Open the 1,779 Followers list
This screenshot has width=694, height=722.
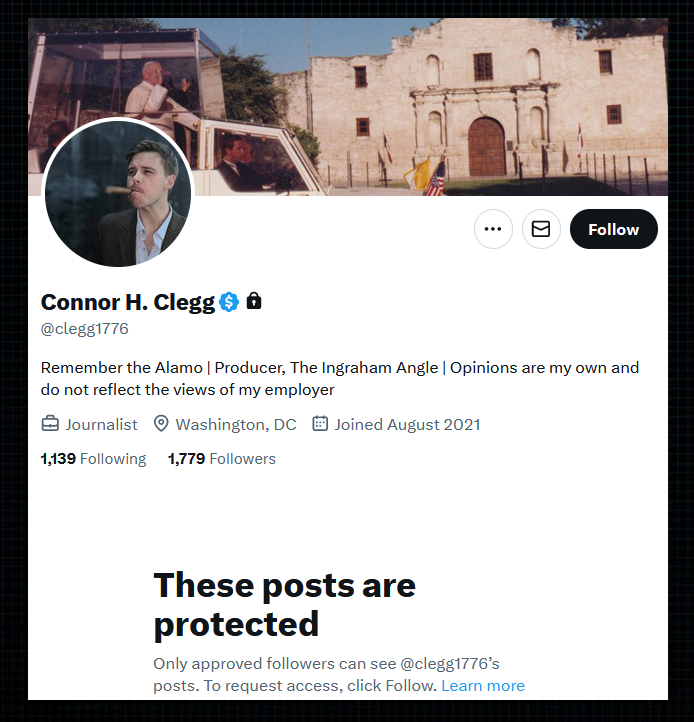tap(222, 459)
